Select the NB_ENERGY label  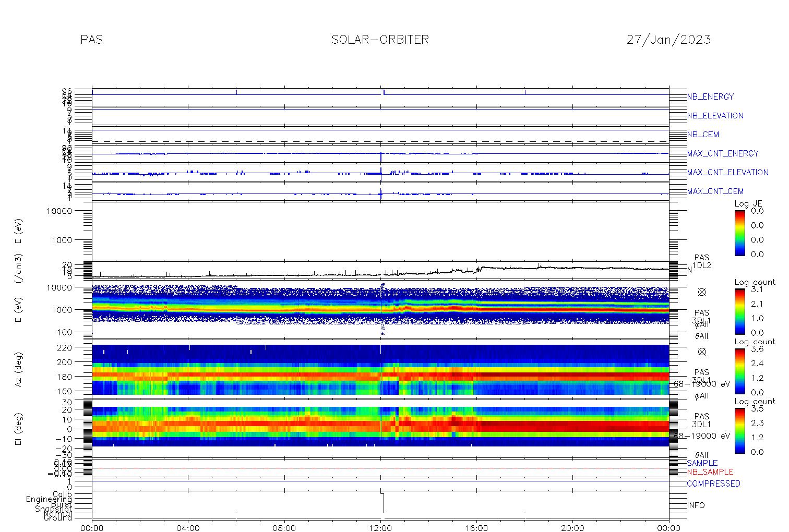click(710, 96)
